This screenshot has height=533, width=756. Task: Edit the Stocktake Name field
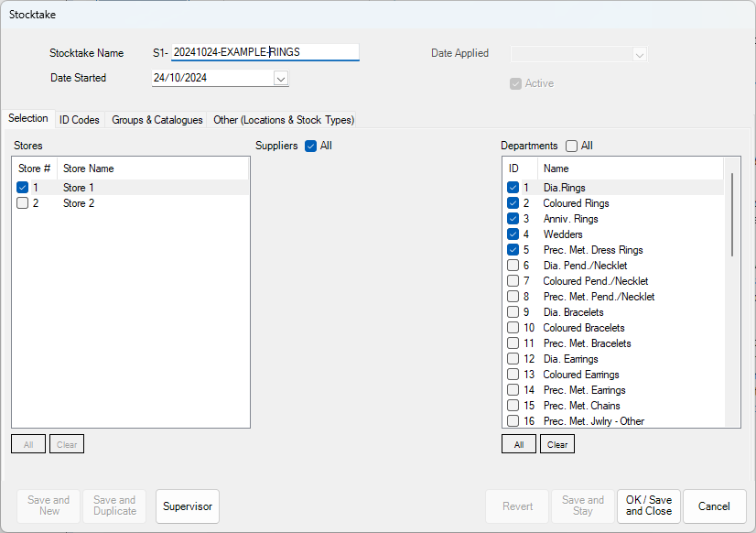coord(265,52)
